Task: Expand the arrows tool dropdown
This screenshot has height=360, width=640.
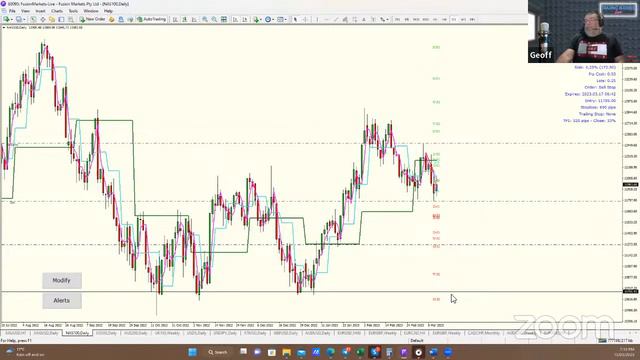Action: (x=387, y=19)
